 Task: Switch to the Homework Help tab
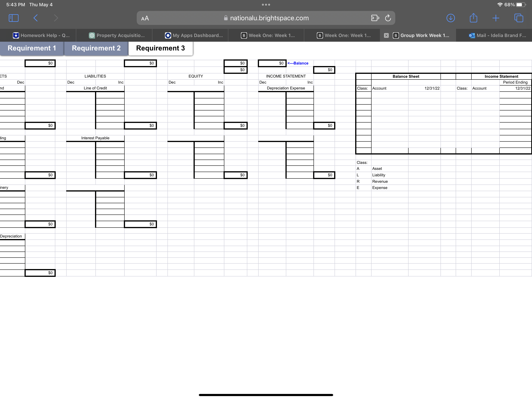[x=41, y=35]
